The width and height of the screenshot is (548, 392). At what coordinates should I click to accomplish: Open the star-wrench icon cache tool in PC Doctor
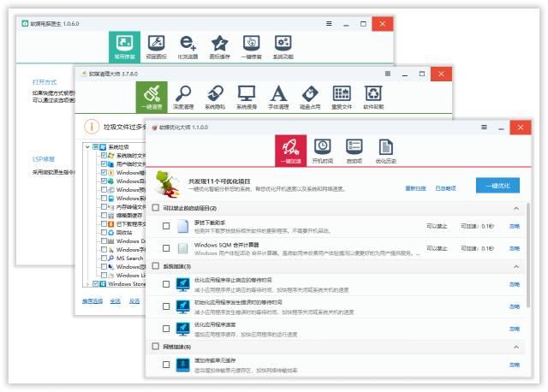point(219,47)
